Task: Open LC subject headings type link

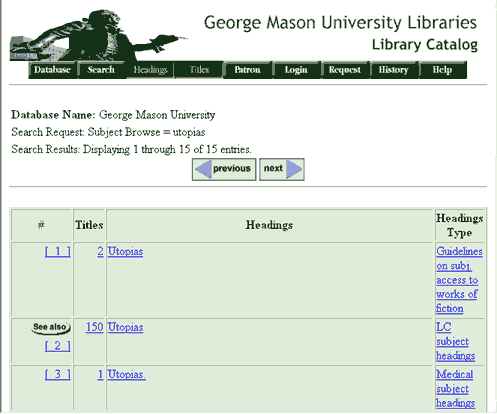Action: coord(455,341)
